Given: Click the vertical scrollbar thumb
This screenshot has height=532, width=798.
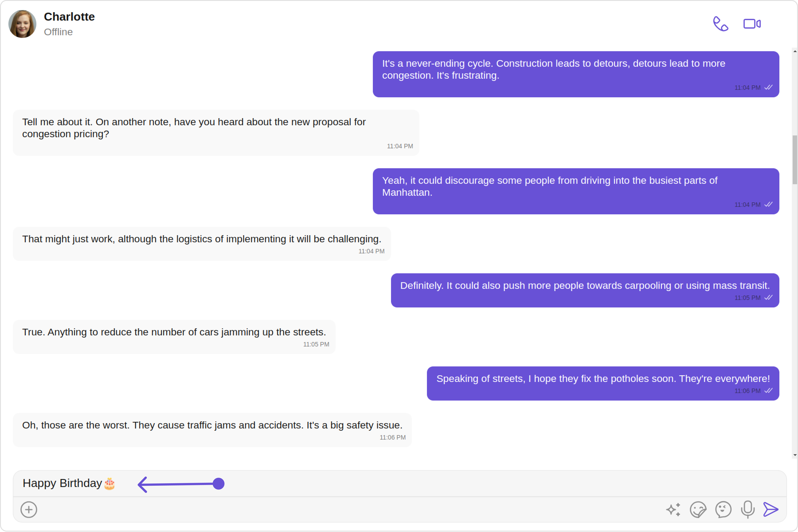Looking at the screenshot, I should click(795, 159).
